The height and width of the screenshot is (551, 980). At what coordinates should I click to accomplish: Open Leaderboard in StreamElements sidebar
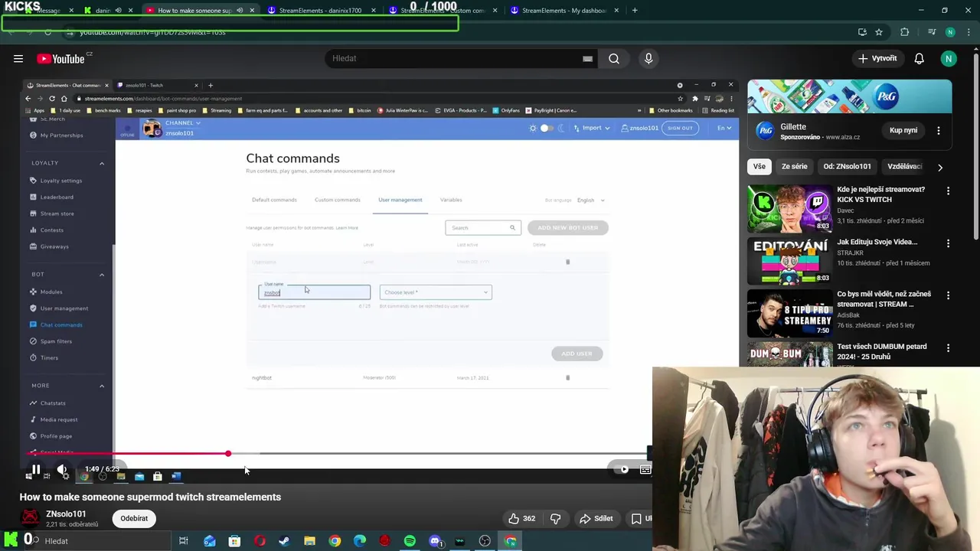[57, 197]
